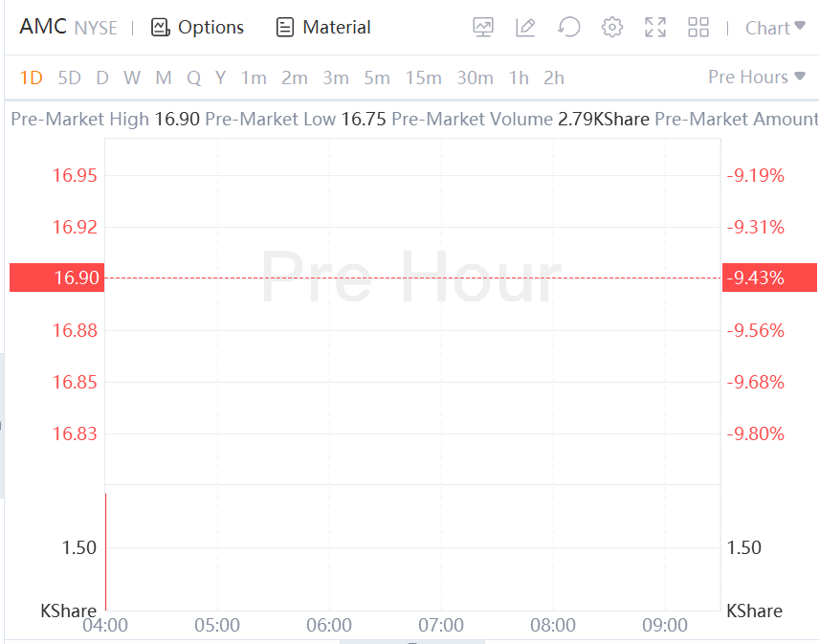The image size is (819, 644).
Task: Click the refresh chart icon
Action: (569, 28)
